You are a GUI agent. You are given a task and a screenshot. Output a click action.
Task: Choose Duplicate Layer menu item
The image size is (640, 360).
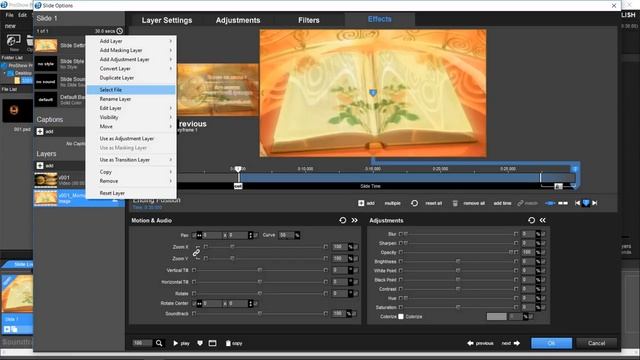pyautogui.click(x=131, y=78)
